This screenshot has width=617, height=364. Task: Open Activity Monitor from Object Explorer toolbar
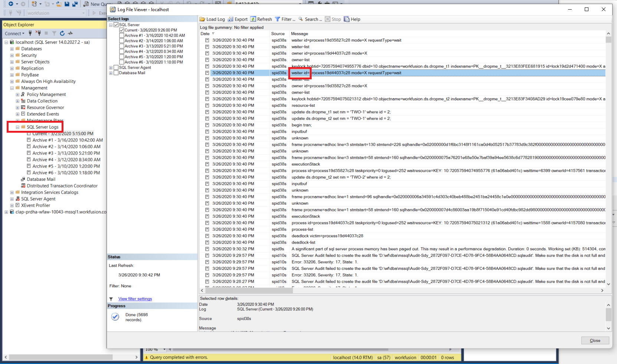tap(70, 33)
